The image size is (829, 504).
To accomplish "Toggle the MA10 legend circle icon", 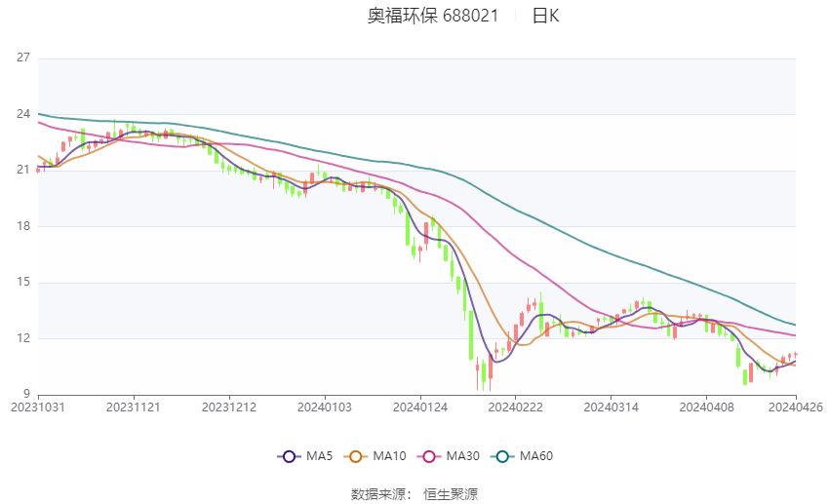I will point(355,456).
